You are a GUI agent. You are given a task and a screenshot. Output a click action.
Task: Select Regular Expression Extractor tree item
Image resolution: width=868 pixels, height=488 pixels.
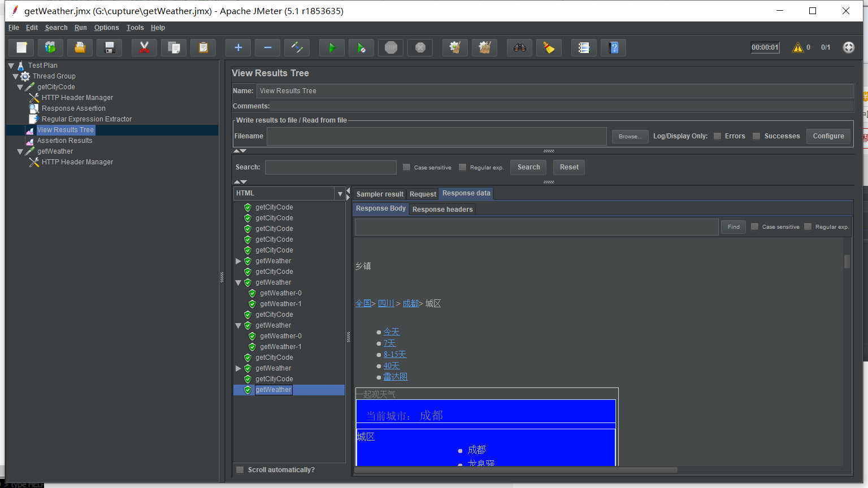point(86,119)
